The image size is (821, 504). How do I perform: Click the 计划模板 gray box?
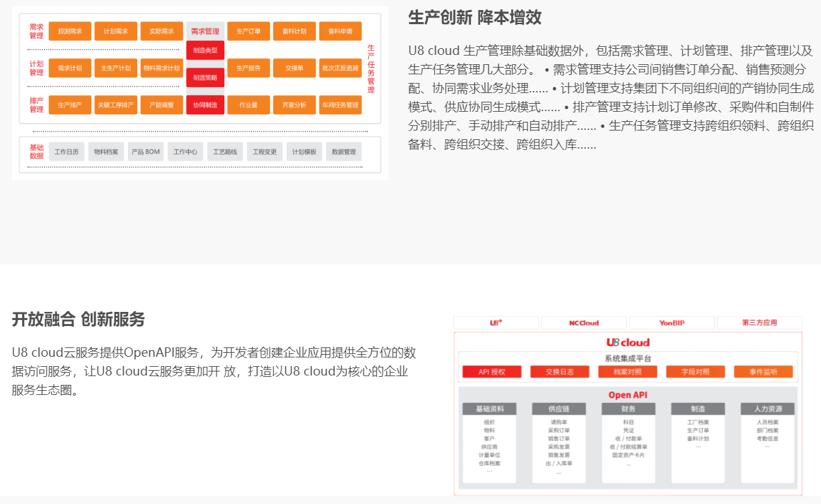point(304,152)
